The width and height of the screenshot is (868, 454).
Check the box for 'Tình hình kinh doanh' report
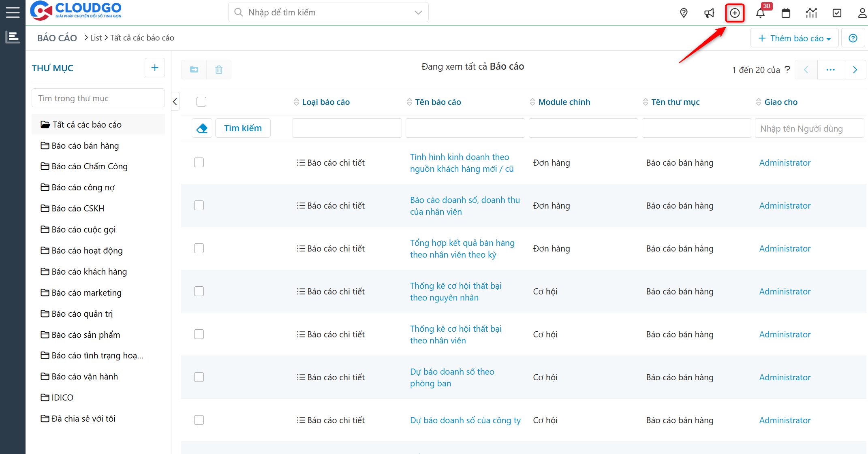[199, 162]
